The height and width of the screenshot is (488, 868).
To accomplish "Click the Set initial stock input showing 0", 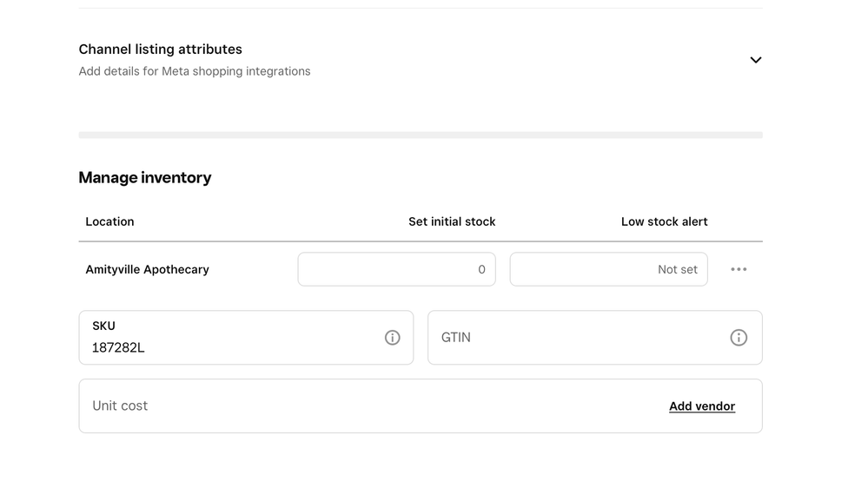I will [396, 269].
